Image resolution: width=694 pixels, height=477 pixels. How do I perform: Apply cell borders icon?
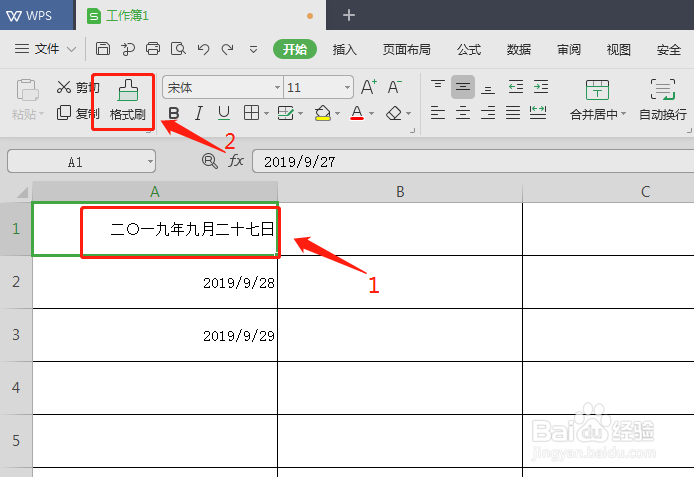[x=251, y=113]
